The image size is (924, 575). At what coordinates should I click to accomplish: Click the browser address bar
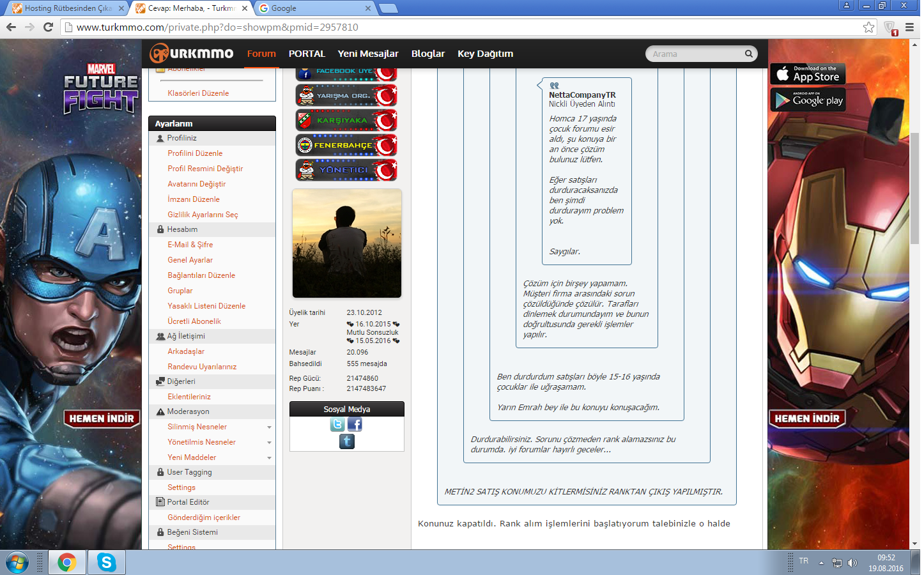[466, 27]
